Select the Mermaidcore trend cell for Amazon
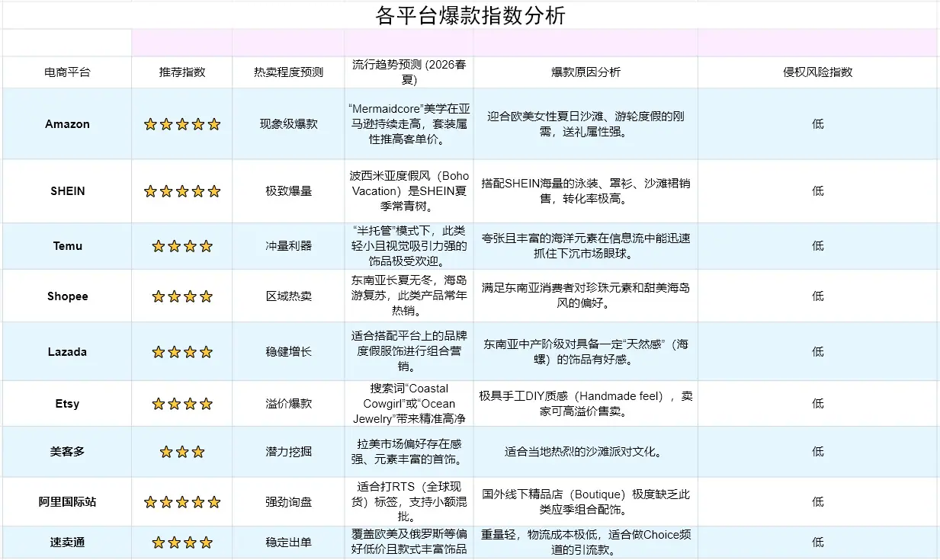 tap(409, 124)
